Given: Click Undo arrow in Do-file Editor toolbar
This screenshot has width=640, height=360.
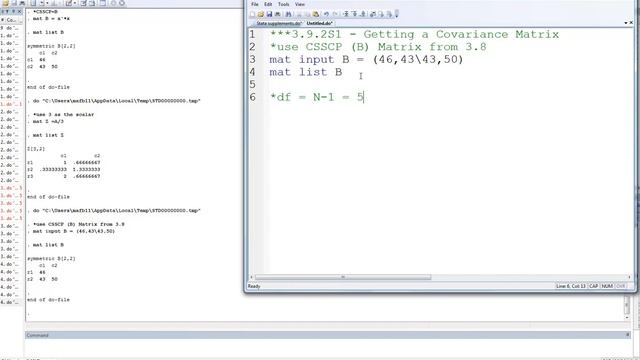Looking at the screenshot, I should (326, 14).
